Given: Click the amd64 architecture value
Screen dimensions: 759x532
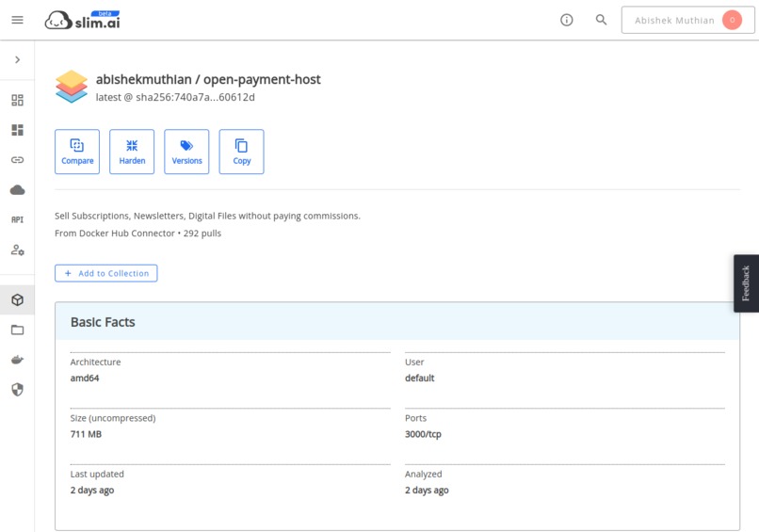Looking at the screenshot, I should [x=85, y=379].
